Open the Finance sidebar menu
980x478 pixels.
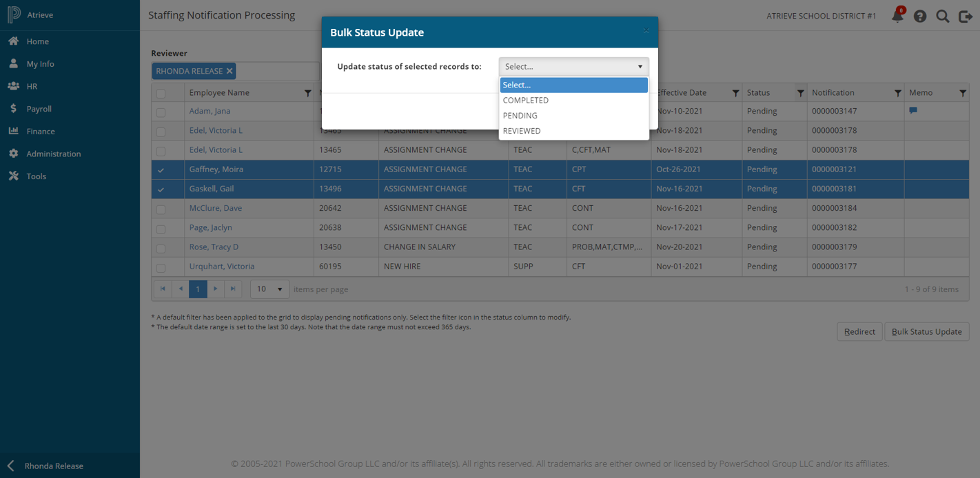tap(41, 132)
